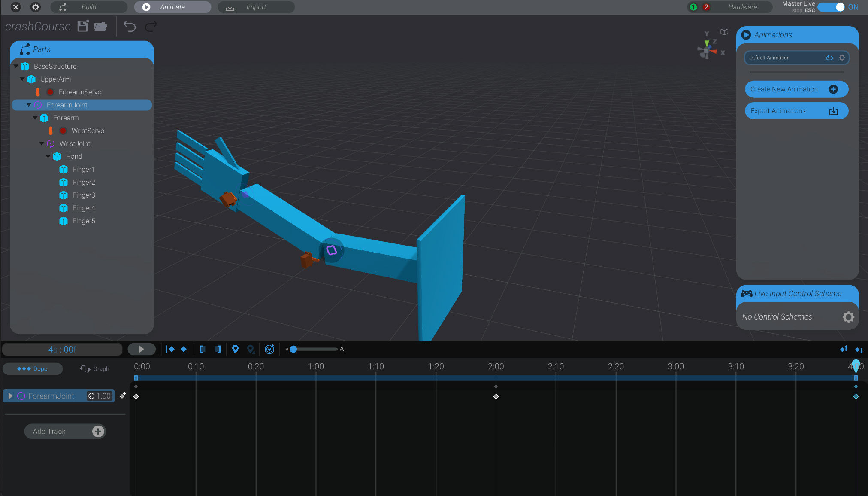Toggle the left bracket region icon
The width and height of the screenshot is (868, 496).
coord(203,349)
